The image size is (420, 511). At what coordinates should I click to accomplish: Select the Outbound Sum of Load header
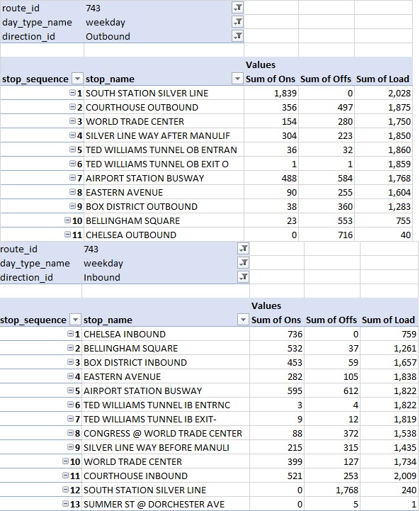[x=383, y=79]
